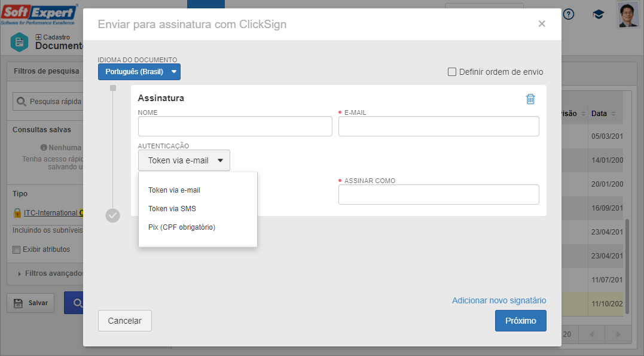Choose Token via SMS option
644x356 pixels.
[172, 208]
